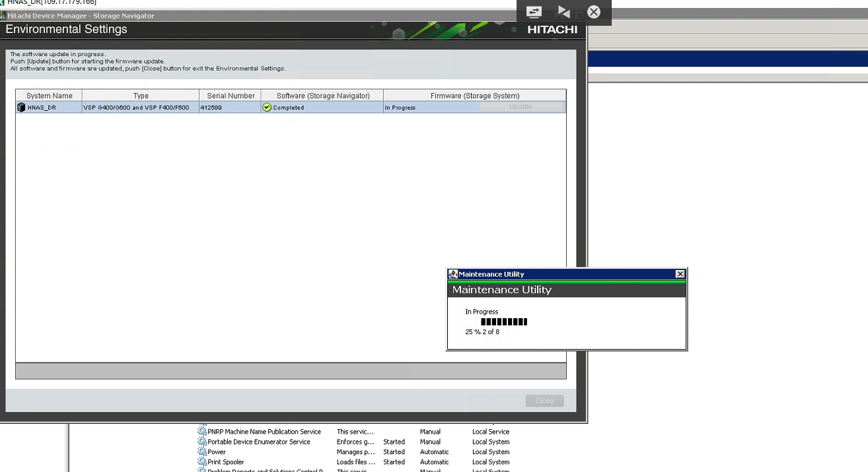Select the Power service name

[217, 452]
